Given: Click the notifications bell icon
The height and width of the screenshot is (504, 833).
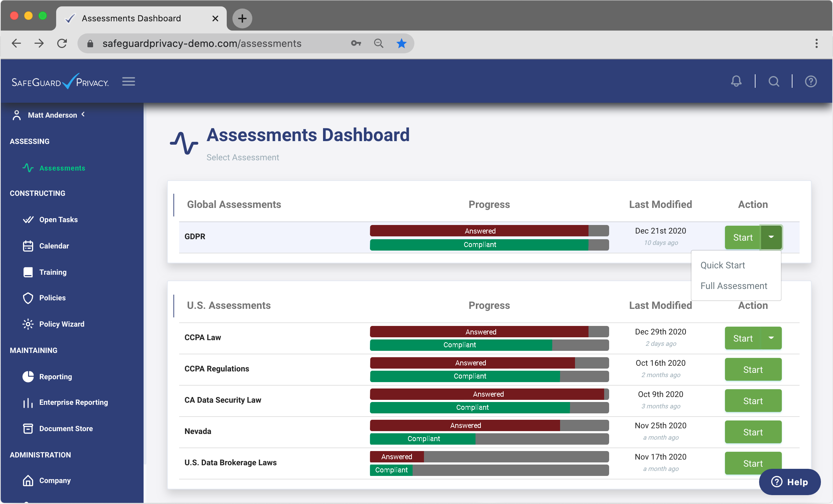Looking at the screenshot, I should (x=736, y=81).
